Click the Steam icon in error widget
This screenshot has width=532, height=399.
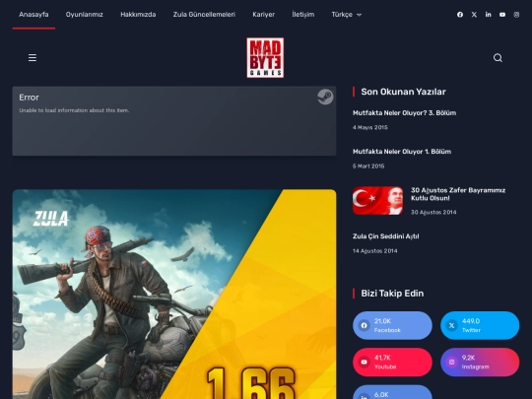(x=325, y=97)
